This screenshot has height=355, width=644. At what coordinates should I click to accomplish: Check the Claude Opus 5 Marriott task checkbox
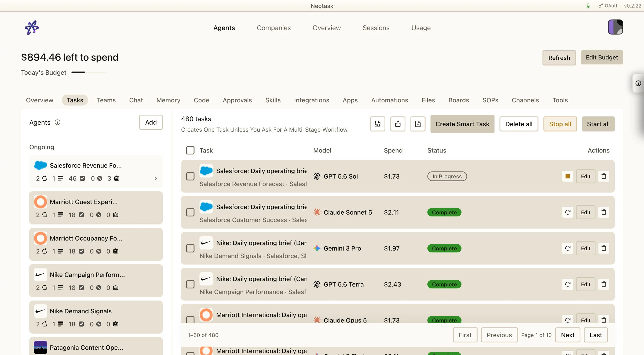click(190, 320)
